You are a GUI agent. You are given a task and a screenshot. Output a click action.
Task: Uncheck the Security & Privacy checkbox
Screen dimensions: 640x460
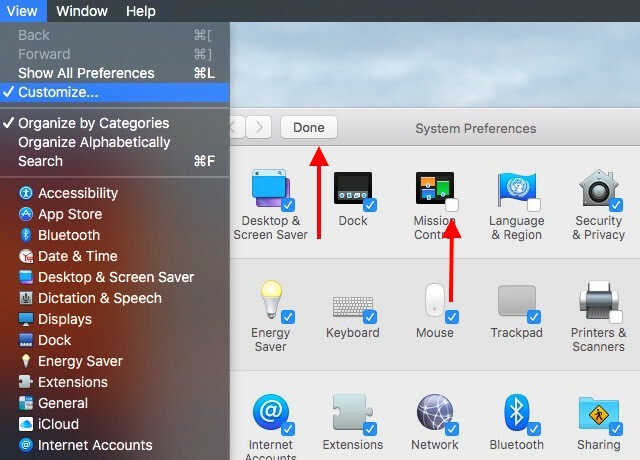(616, 205)
